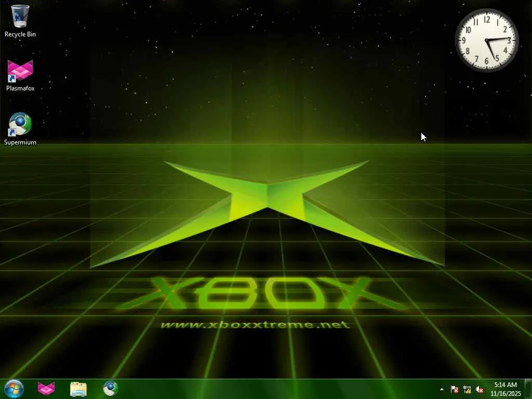Select the Supermium desktop shortcut
532x399 pixels.
click(20, 129)
